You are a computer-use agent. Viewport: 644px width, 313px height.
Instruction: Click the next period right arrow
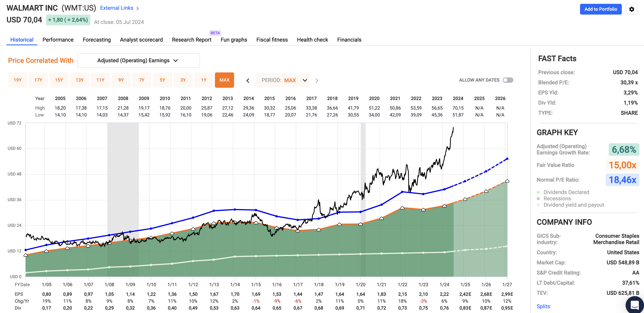[317, 80]
